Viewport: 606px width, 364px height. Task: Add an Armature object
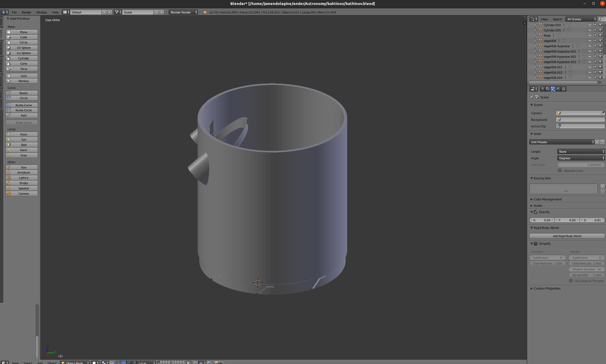click(x=22, y=173)
